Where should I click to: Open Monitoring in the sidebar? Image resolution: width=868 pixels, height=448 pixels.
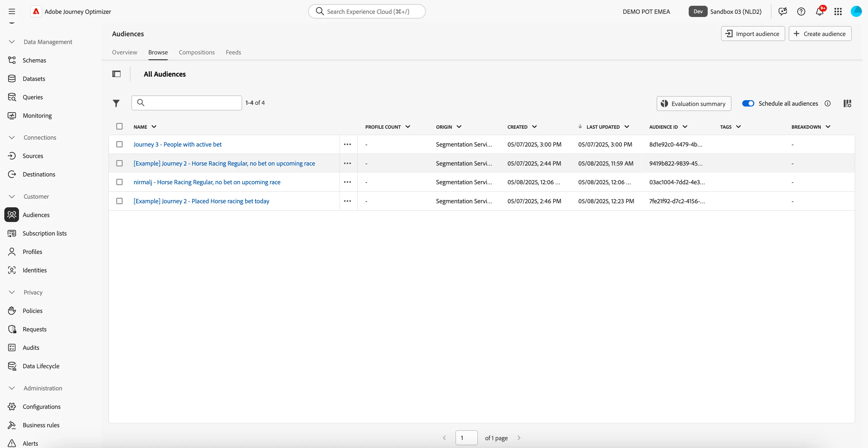(x=37, y=115)
